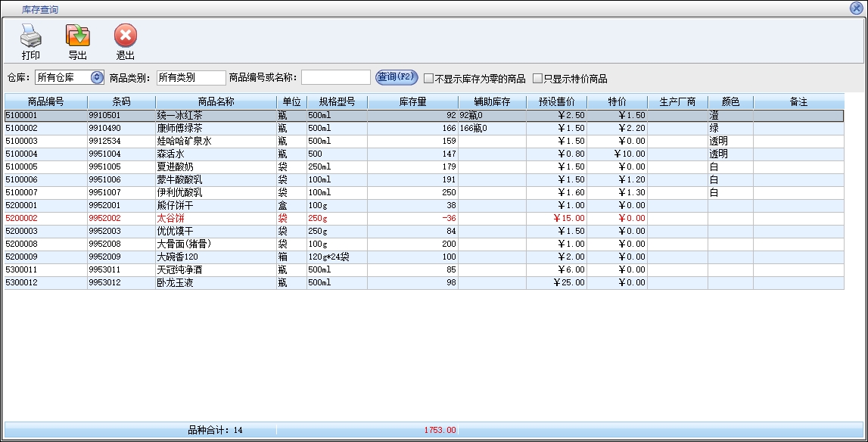868x442 pixels.
Task: Click the red 退出 (Exit) icon
Action: point(126,36)
